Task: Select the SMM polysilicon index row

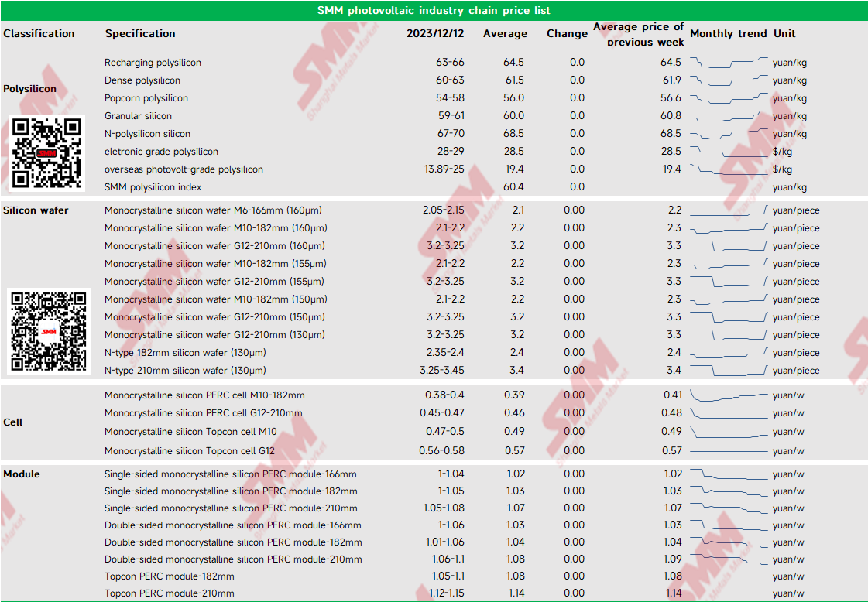Action: click(153, 187)
